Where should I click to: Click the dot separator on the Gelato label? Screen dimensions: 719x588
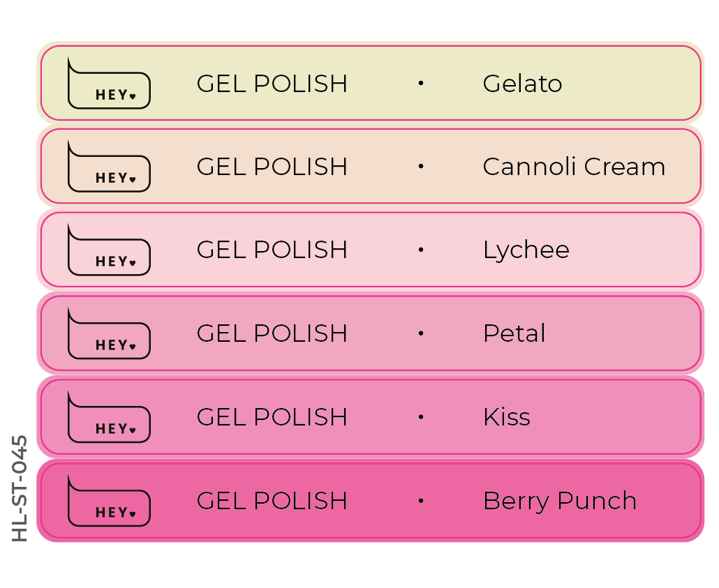pyautogui.click(x=421, y=83)
